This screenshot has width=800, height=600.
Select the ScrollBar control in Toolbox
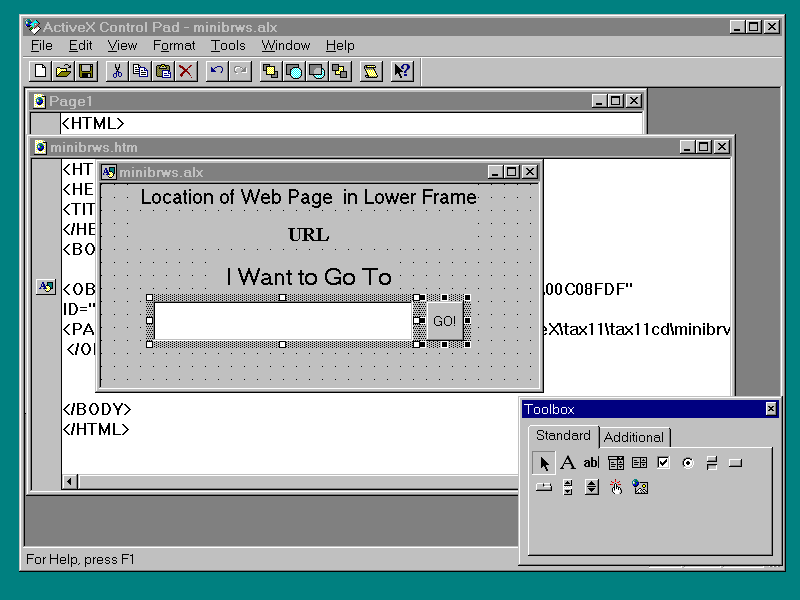click(x=568, y=487)
